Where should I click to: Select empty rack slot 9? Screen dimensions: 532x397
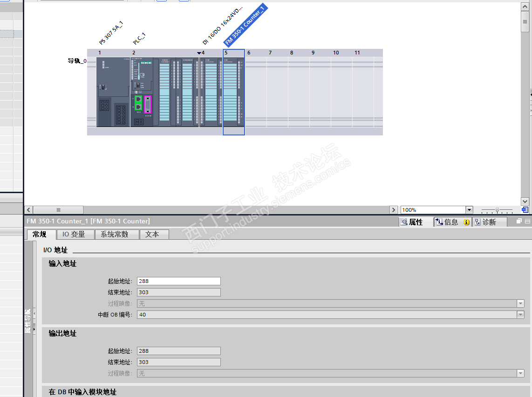[x=320, y=92]
